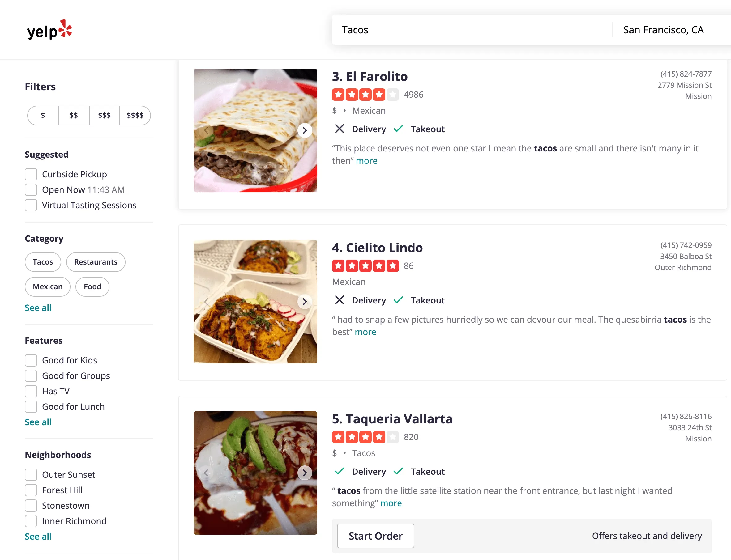This screenshot has height=560, width=731.
Task: Enable Curbside Pickup filter
Action: [x=31, y=174]
